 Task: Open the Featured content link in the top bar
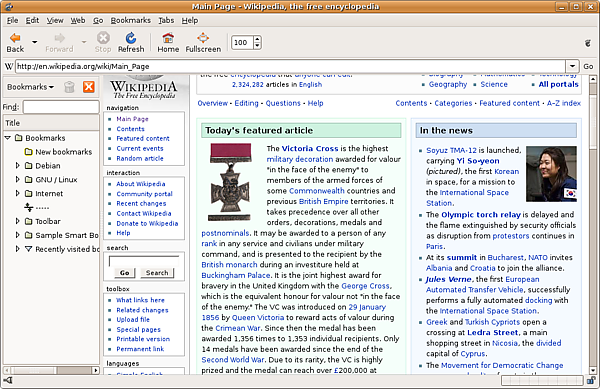(x=509, y=103)
